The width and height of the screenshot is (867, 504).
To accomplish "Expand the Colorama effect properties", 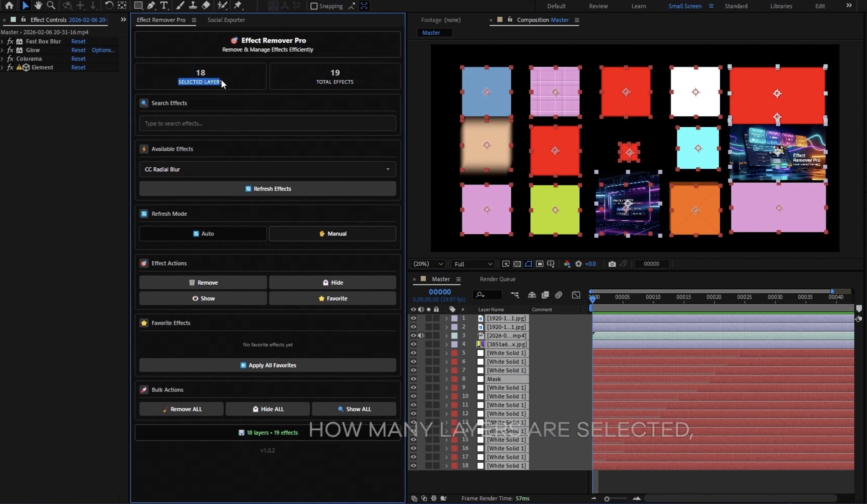I will point(2,59).
